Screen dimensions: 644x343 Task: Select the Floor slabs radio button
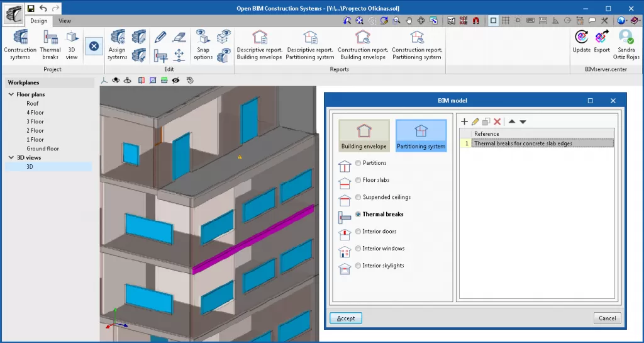(x=358, y=180)
